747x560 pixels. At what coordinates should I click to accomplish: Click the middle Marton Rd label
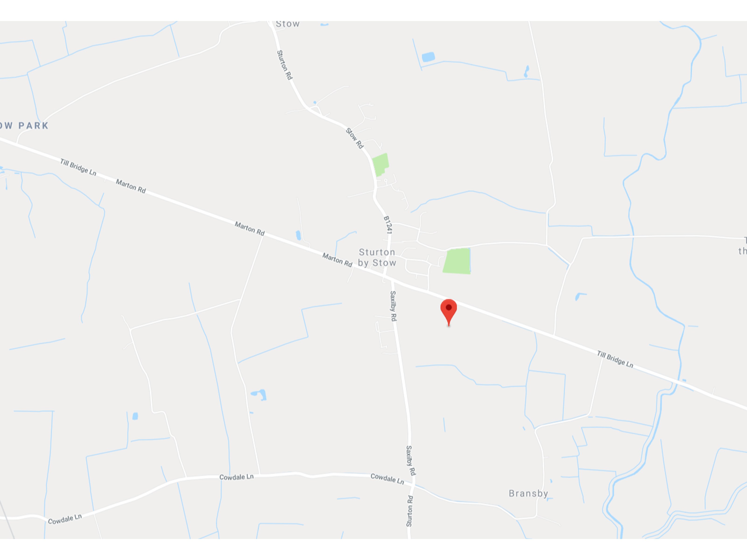click(x=250, y=228)
